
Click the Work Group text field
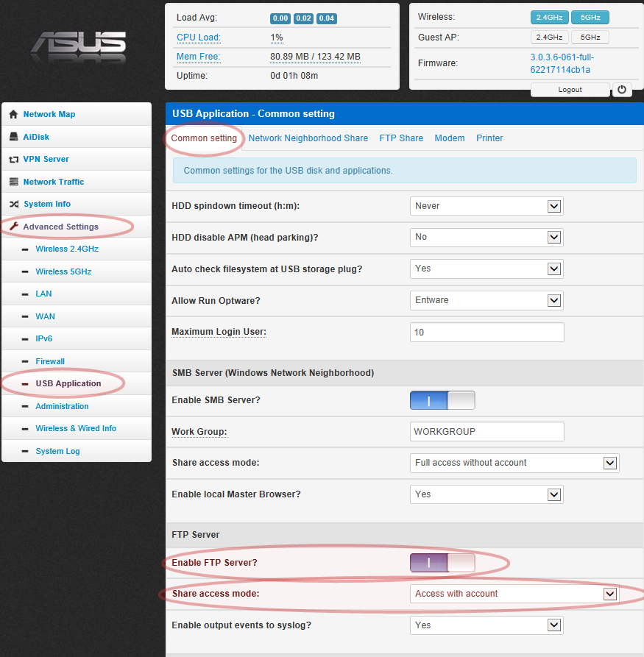[x=486, y=432]
